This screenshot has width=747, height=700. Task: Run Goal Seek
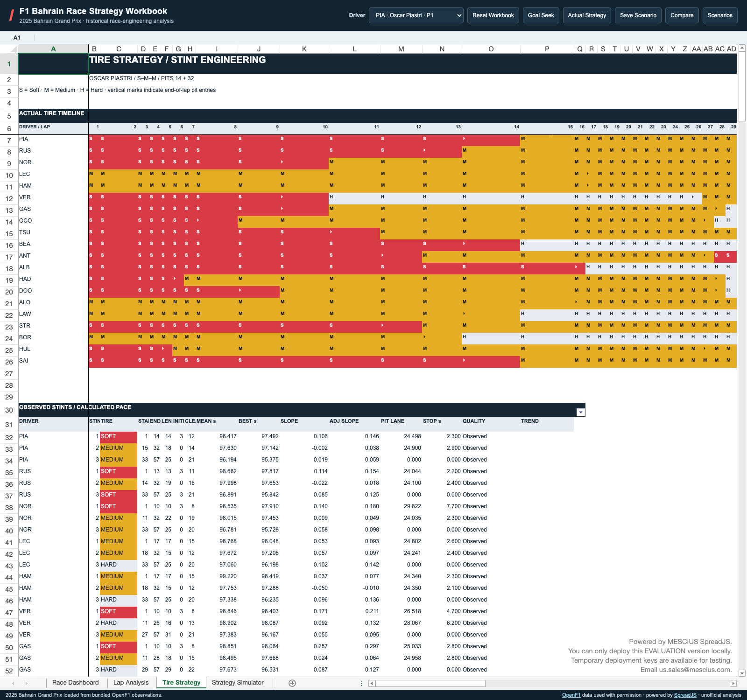pos(541,15)
